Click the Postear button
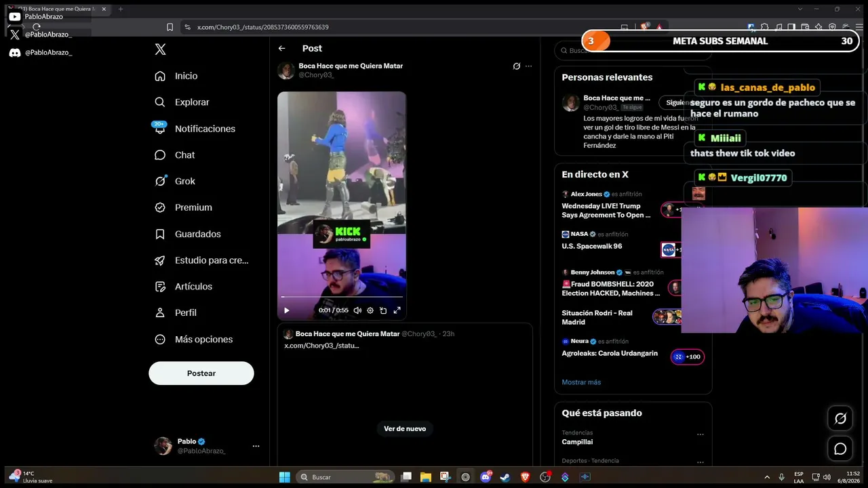Screen dimensions: 868x488 201,373
